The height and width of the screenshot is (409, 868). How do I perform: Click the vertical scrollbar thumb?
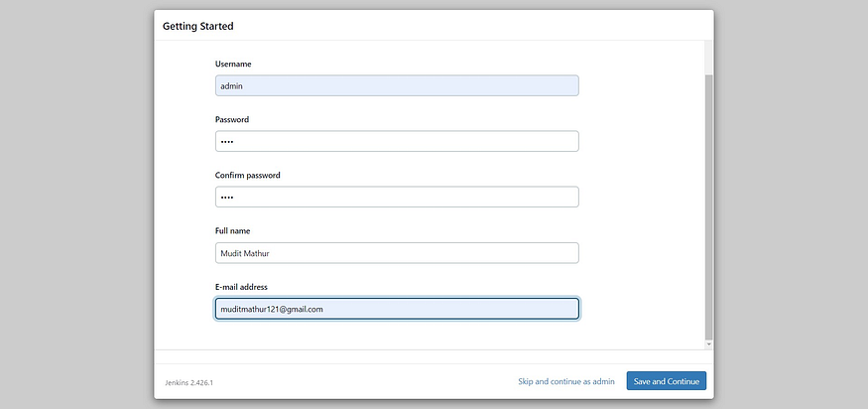click(x=708, y=199)
